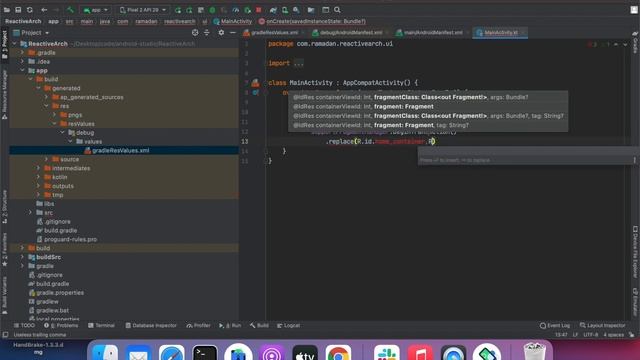Click the import fold region in editor

(298, 64)
